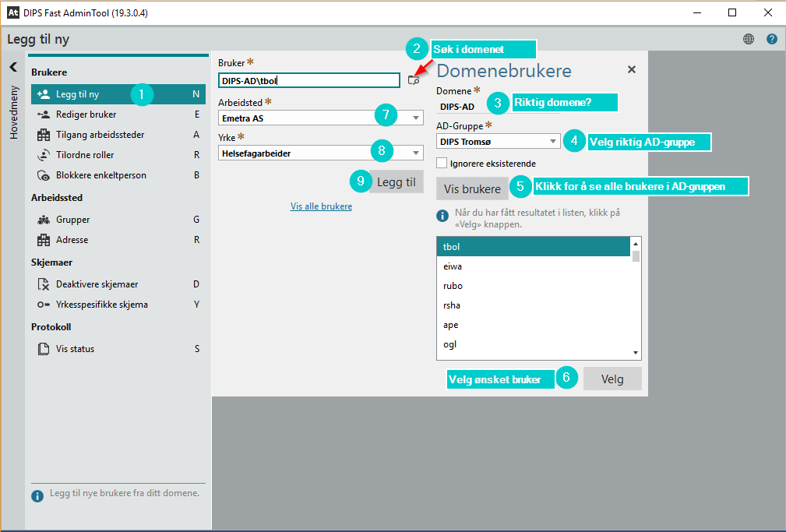
Task: Minimize the AdminTool window
Action: 696,12
